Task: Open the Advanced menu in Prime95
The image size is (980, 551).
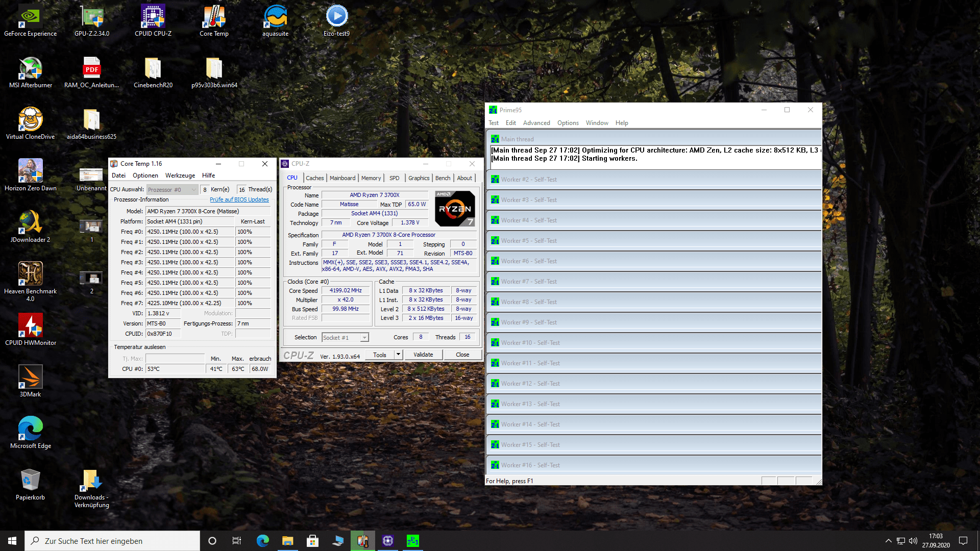Action: point(536,123)
